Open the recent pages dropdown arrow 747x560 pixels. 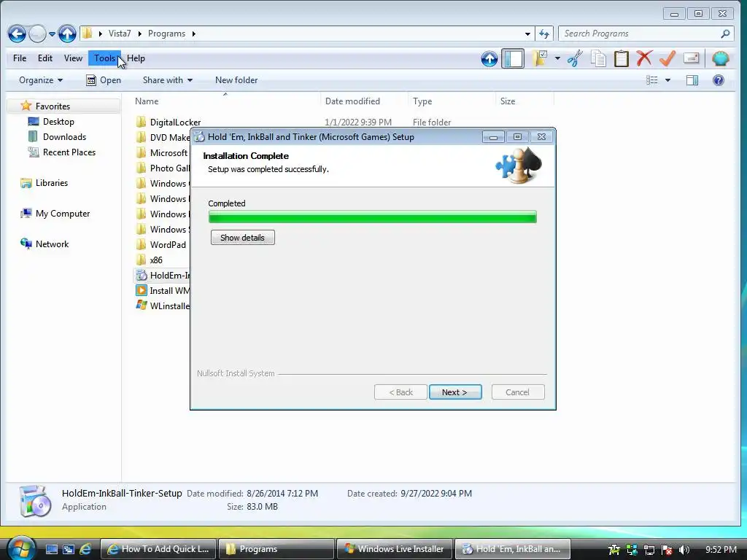52,34
